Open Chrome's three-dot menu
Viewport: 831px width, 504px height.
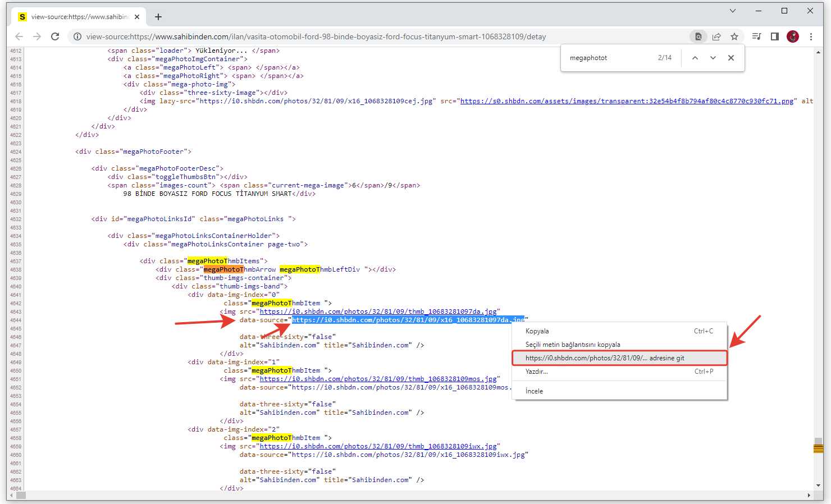tap(811, 36)
